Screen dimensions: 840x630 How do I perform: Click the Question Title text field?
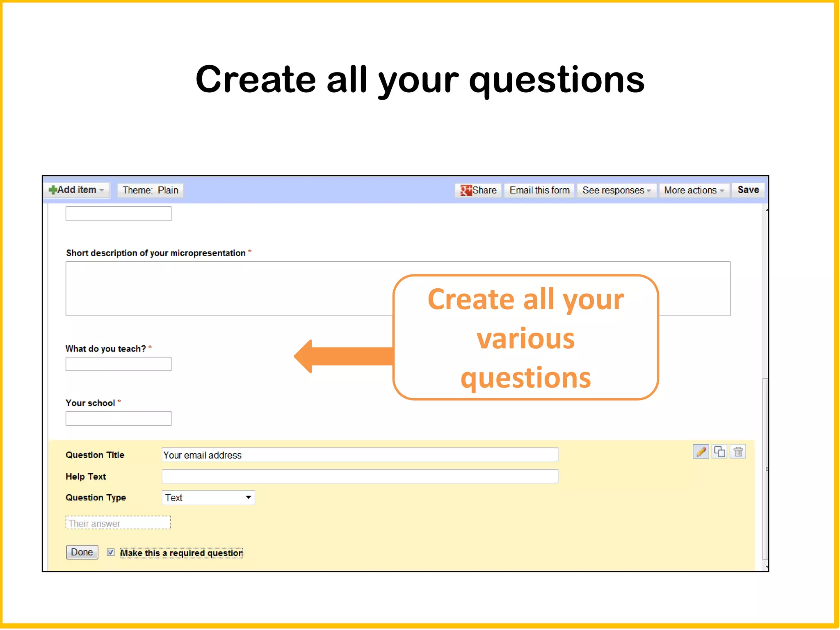(x=360, y=455)
